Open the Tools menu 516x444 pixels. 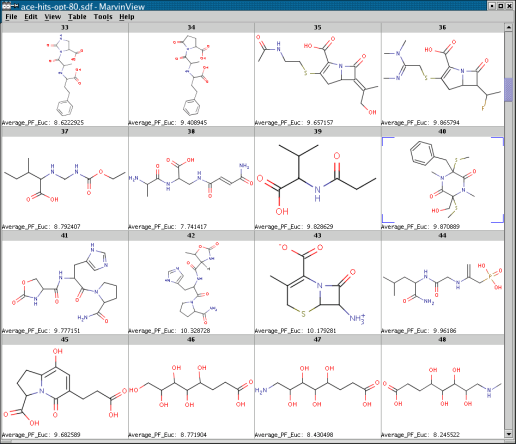click(103, 17)
